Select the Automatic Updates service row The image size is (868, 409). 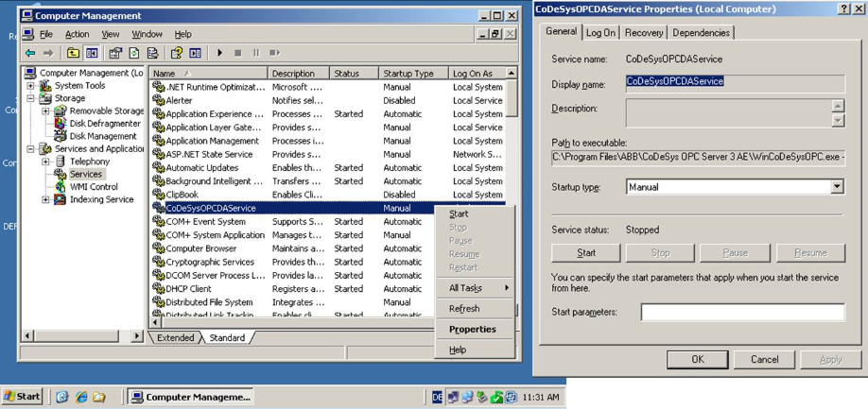click(328, 167)
